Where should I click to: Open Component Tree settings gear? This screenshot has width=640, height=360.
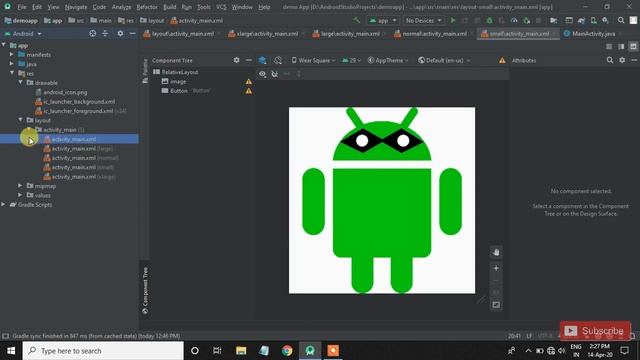click(236, 60)
